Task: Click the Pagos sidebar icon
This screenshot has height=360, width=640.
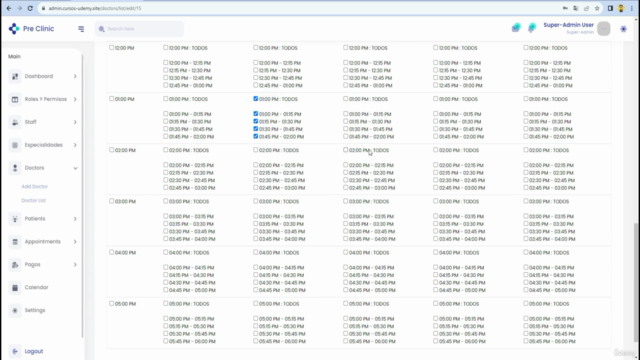Action: pos(15,264)
